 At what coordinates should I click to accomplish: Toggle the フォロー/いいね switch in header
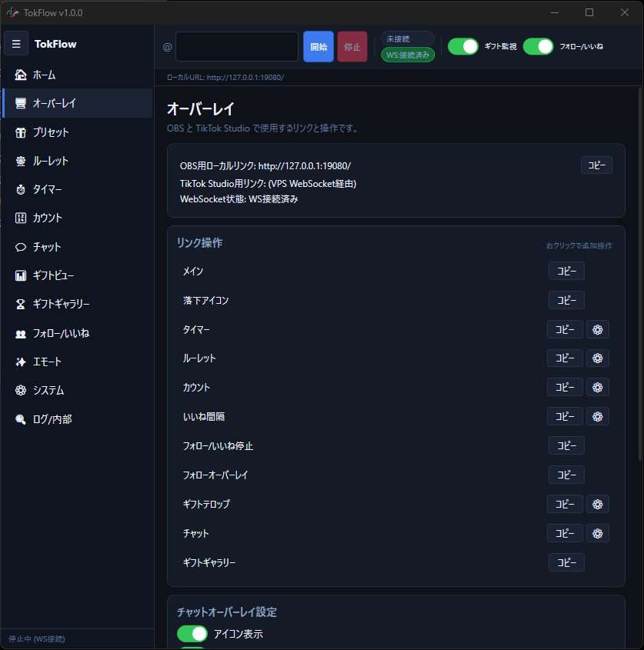coord(538,46)
